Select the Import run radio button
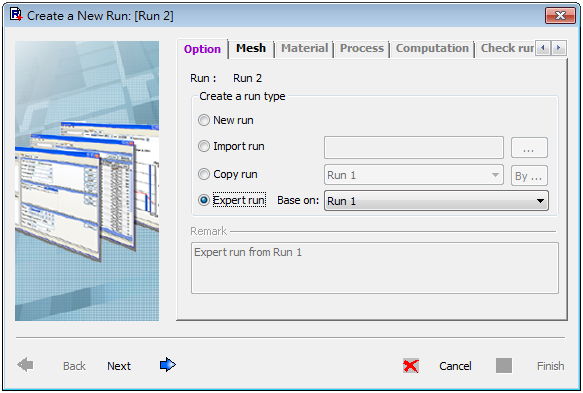The height and width of the screenshot is (393, 583). [204, 146]
